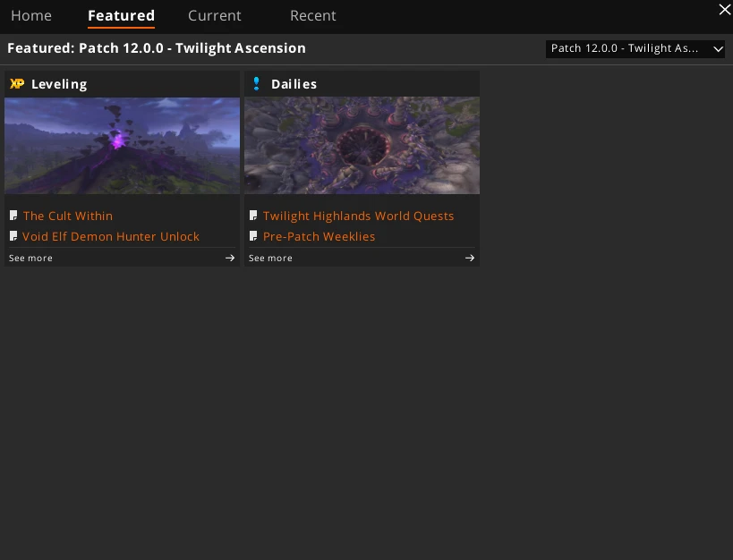The width and height of the screenshot is (733, 560).
Task: Click the See more arrow in Leveling card
Action: (230, 258)
